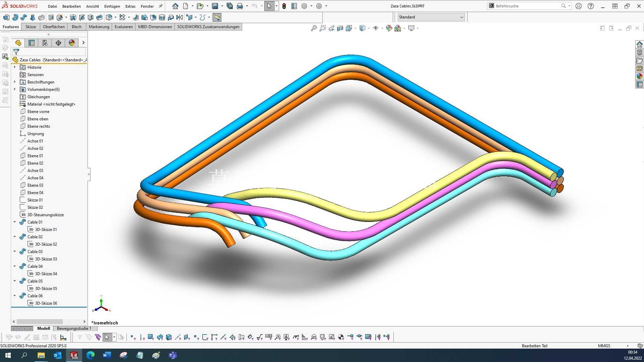Open the Einfügen menu
This screenshot has height=362, width=644.
[112, 6]
